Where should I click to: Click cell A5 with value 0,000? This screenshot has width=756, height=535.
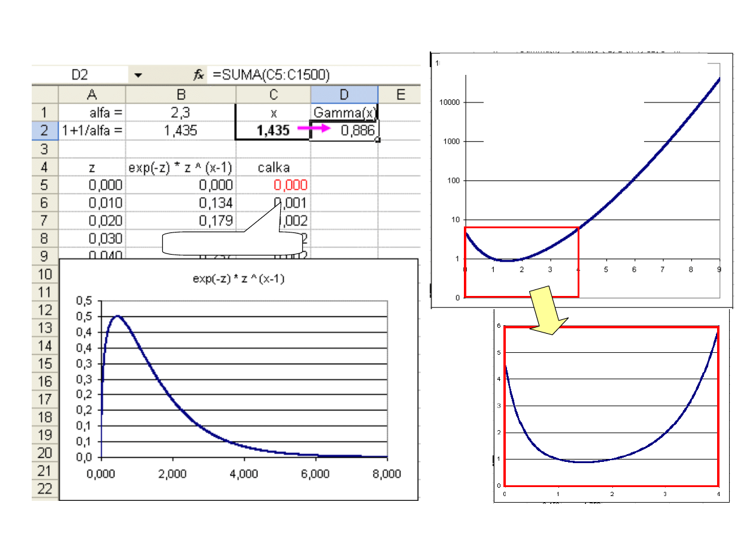point(92,184)
